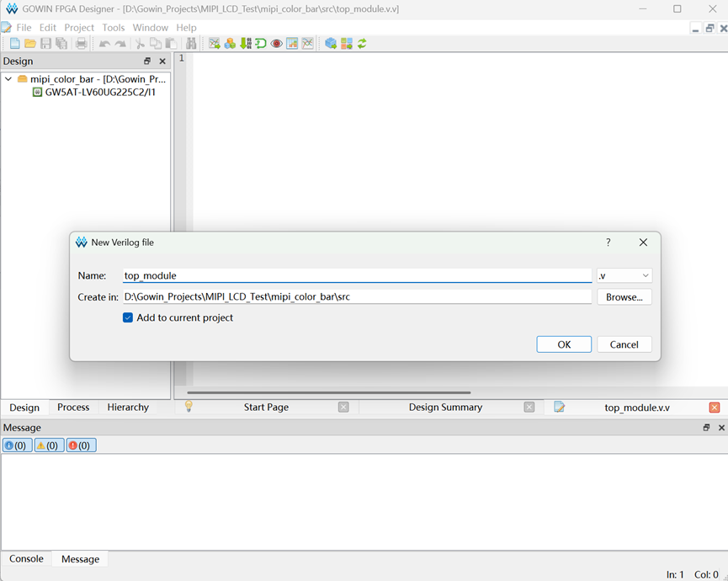Screen dimensions: 728x581
Task: Click the help question mark in dialog
Action: point(608,242)
